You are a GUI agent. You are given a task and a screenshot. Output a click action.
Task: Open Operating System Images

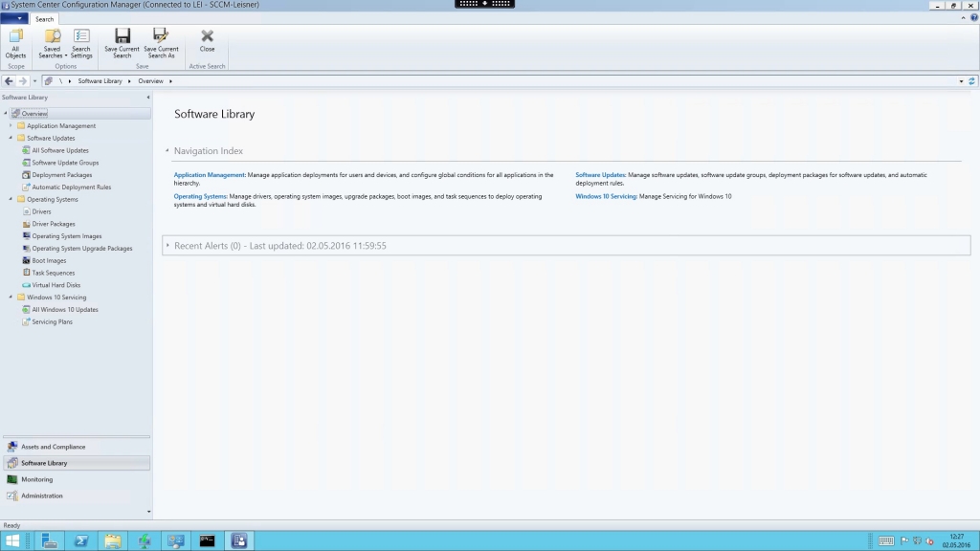pos(66,236)
